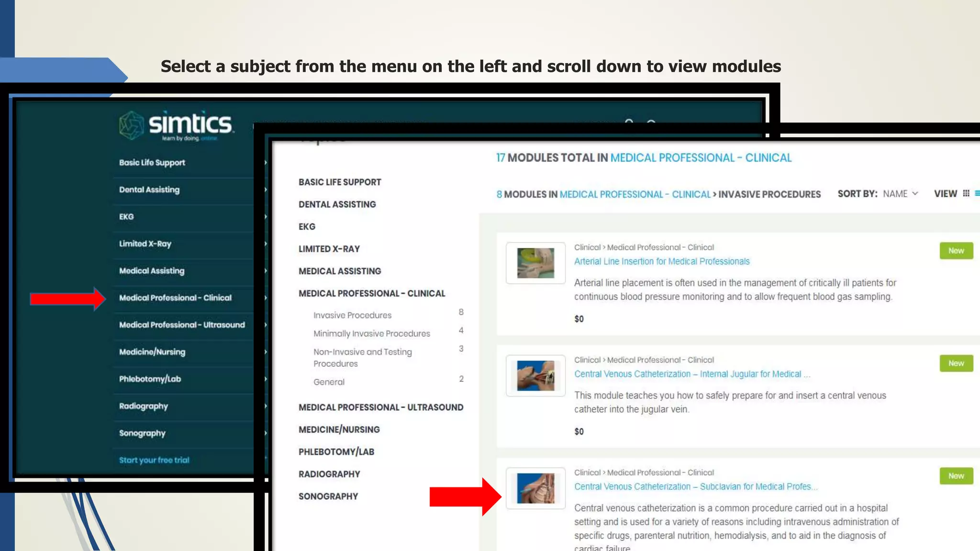Expand Medical Assisting arrow in dark menu
This screenshot has width=980, height=551.
point(266,271)
